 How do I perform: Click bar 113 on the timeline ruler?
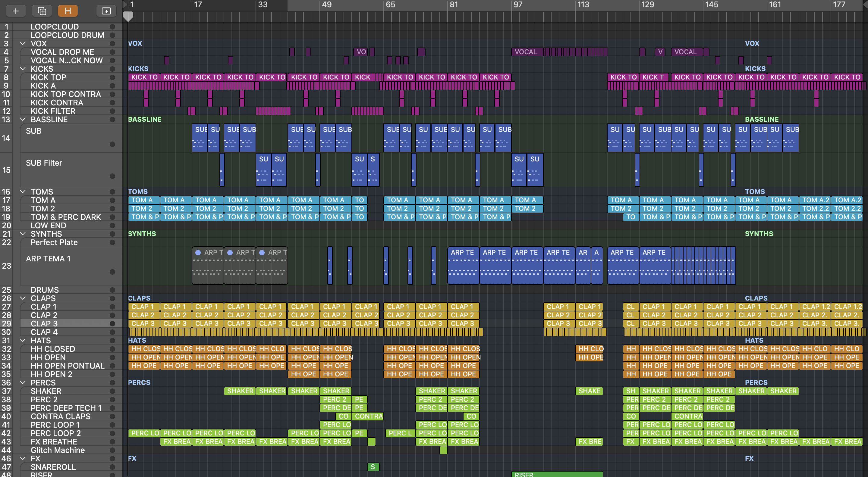point(583,5)
